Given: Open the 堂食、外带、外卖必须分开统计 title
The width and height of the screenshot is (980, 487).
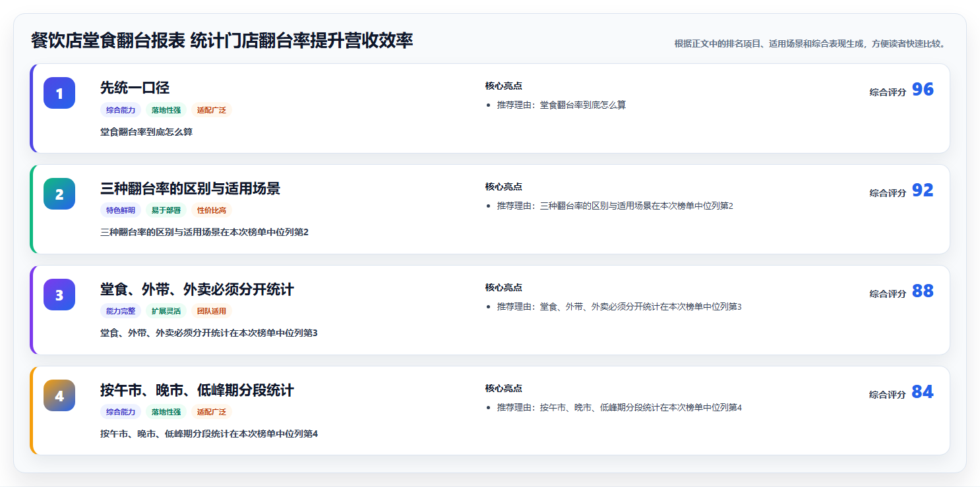Looking at the screenshot, I should pyautogui.click(x=197, y=289).
